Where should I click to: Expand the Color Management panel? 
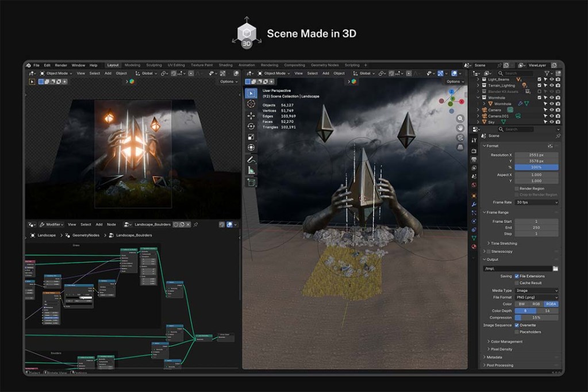click(489, 342)
